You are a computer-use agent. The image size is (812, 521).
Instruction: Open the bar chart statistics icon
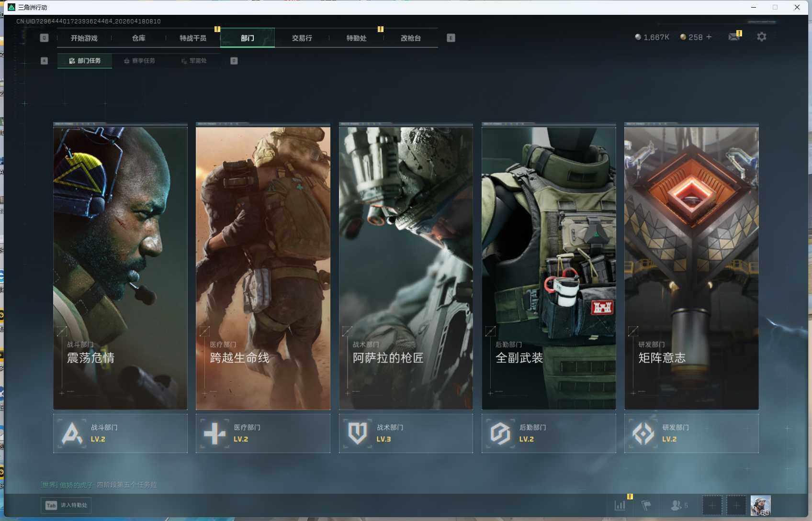[620, 505]
